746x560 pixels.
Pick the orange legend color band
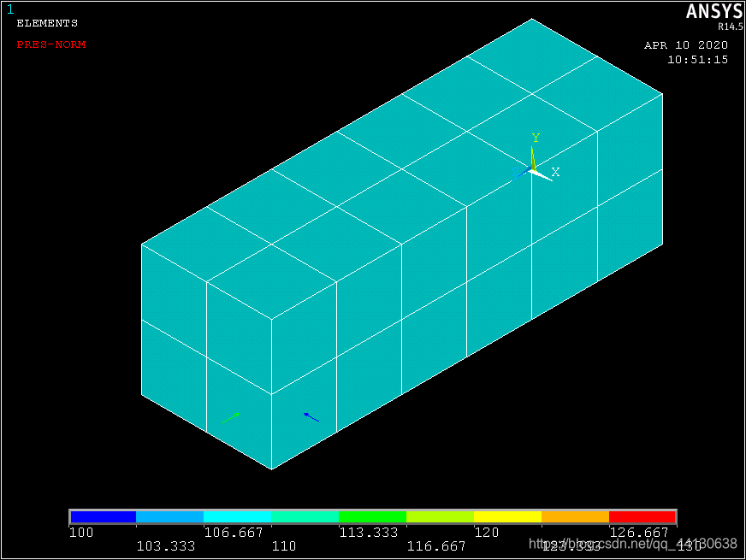[575, 517]
